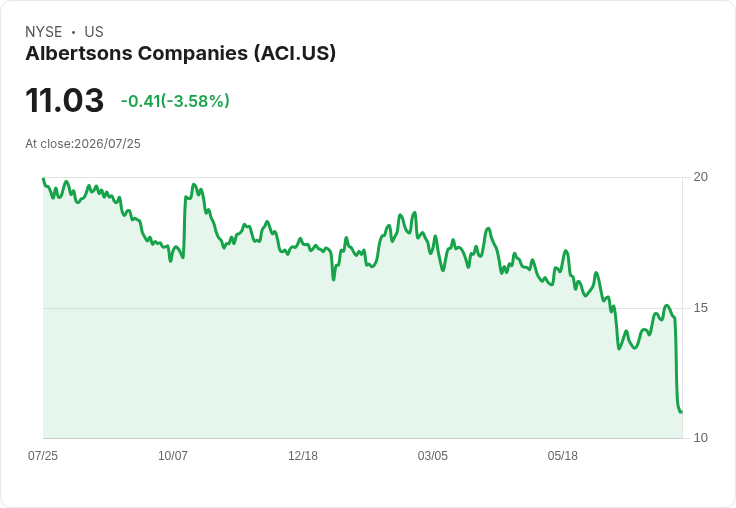Screen dimensions: 736x508
Task: Click the -0.41(-3.58%) price change text
Action: pyautogui.click(x=175, y=101)
